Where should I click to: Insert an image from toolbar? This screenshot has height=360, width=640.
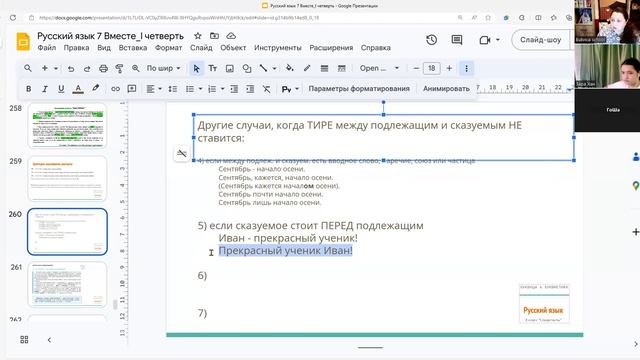(230, 69)
